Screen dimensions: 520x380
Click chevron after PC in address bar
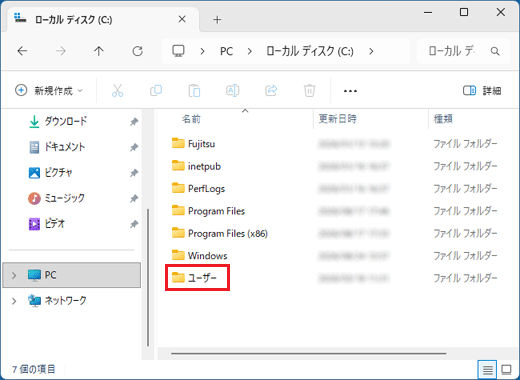coord(249,51)
